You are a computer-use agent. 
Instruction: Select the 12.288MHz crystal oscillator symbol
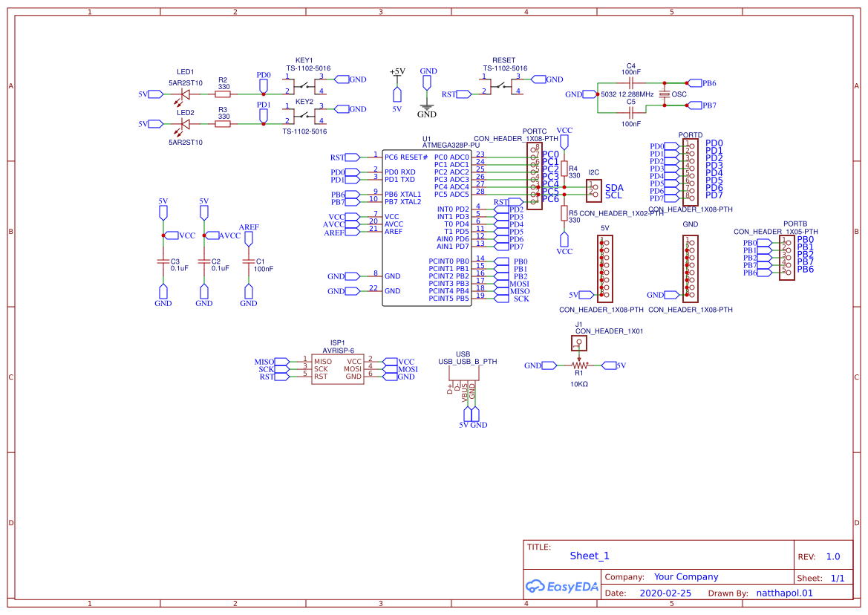(x=665, y=94)
